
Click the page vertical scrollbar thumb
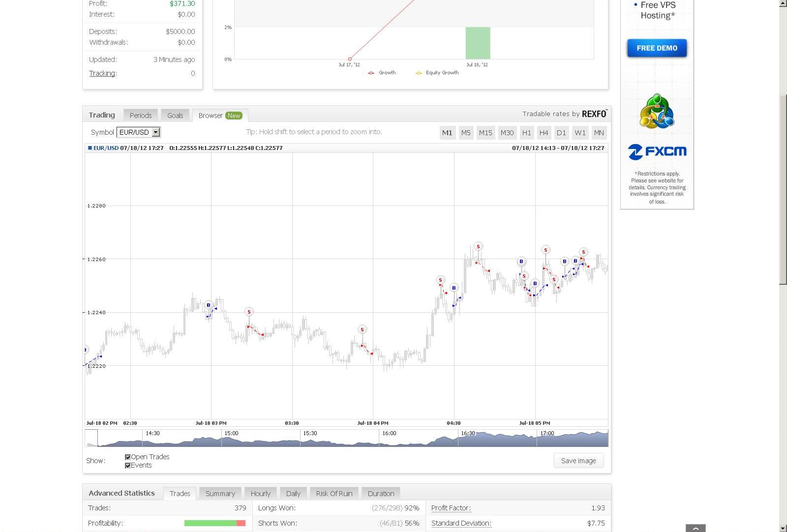pyautogui.click(x=783, y=190)
